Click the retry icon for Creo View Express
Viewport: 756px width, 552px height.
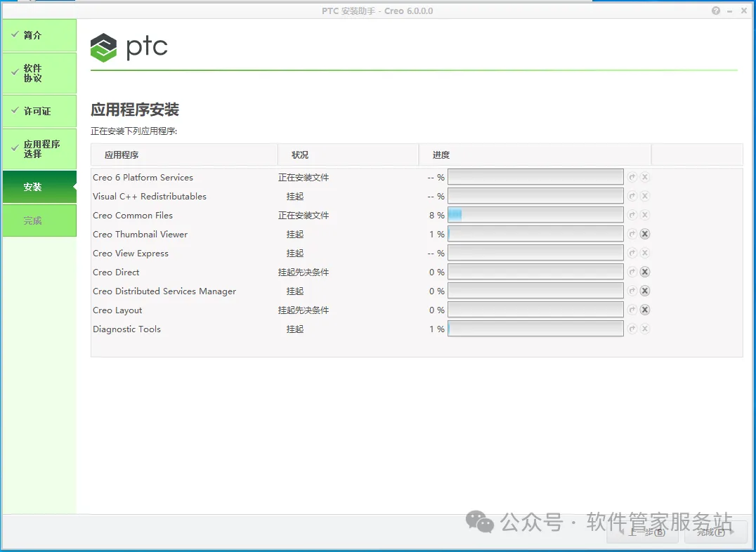tap(632, 253)
